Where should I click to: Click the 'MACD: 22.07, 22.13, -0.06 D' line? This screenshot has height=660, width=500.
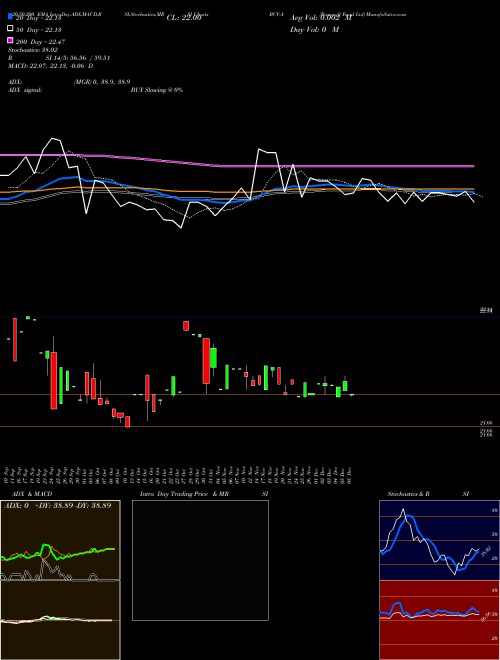tap(51, 66)
